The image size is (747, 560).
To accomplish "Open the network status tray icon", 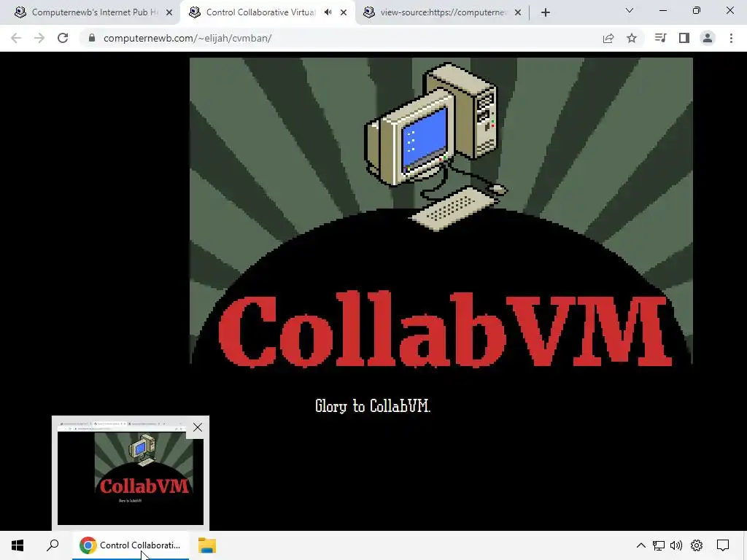I will point(659,545).
